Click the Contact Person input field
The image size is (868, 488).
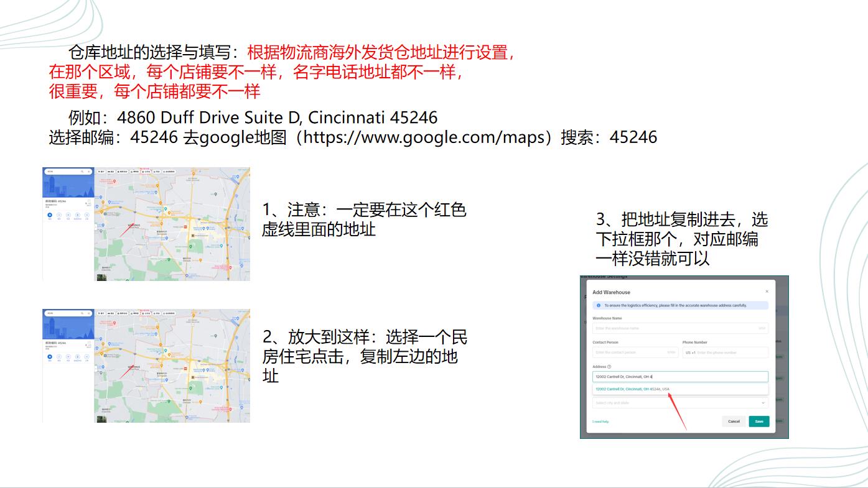coord(635,352)
